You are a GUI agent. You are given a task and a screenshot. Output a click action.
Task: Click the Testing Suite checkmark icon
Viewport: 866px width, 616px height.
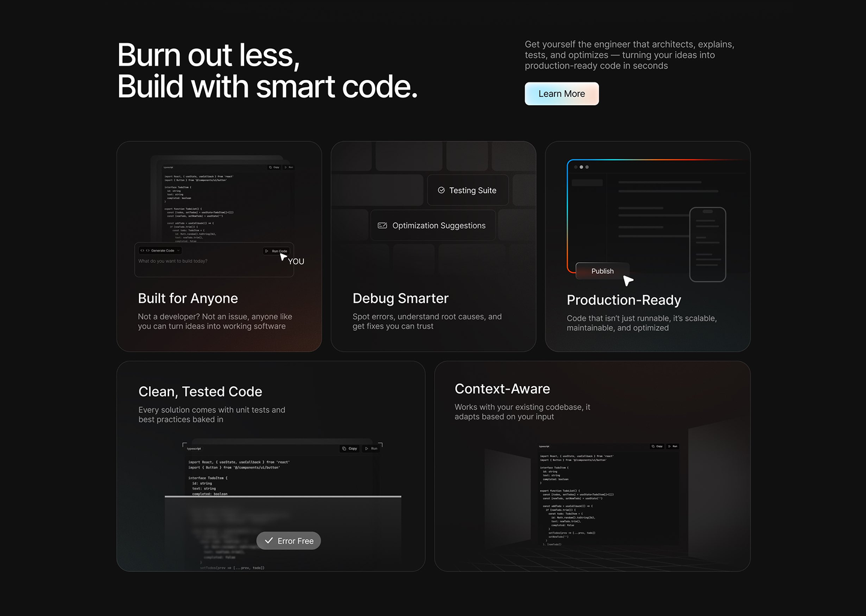pos(441,190)
